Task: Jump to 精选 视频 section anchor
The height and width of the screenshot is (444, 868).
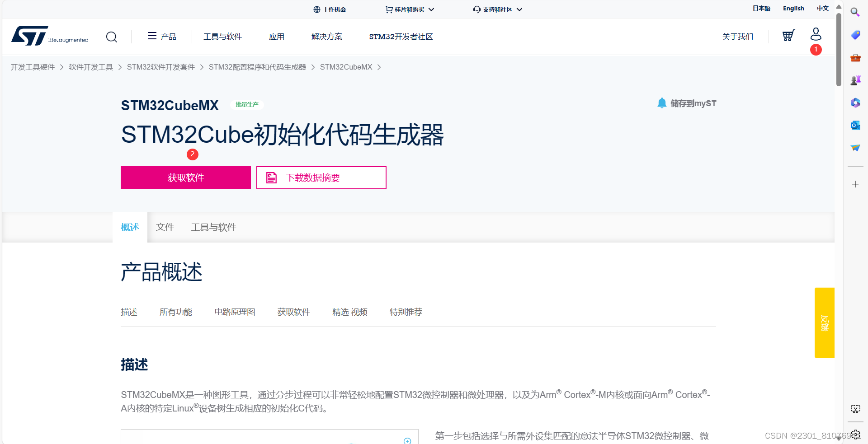Action: pos(350,312)
